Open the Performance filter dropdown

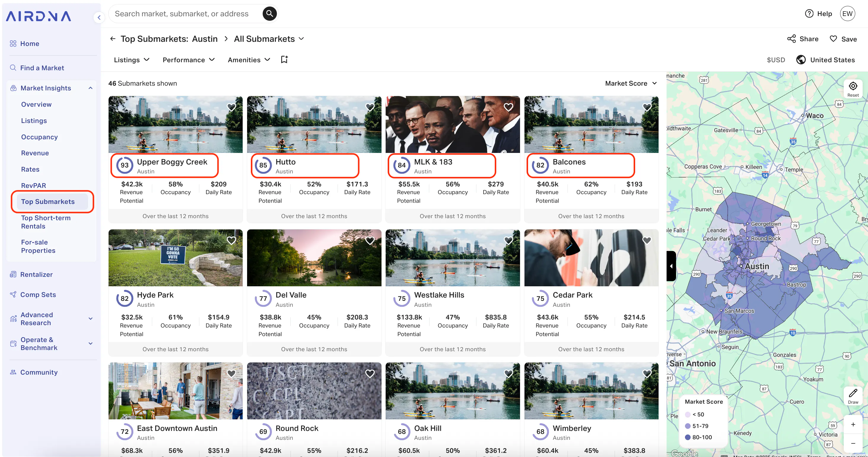click(189, 60)
